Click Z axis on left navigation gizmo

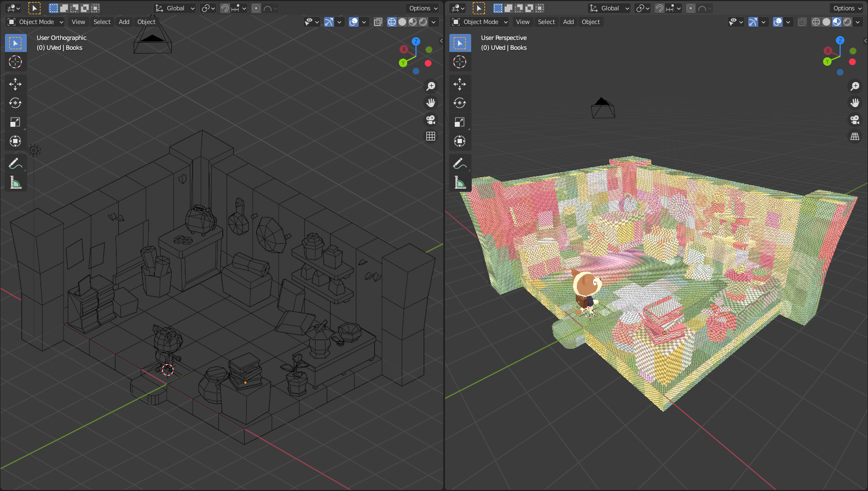pyautogui.click(x=416, y=42)
